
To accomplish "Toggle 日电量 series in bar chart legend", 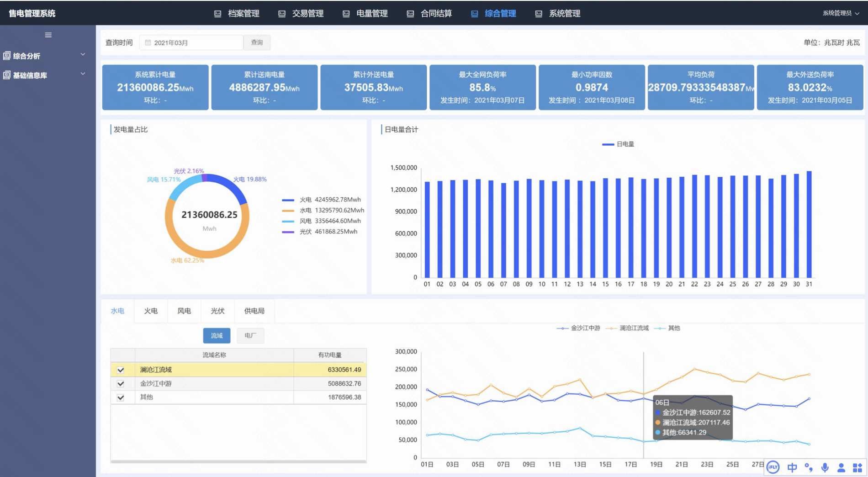I will (618, 144).
